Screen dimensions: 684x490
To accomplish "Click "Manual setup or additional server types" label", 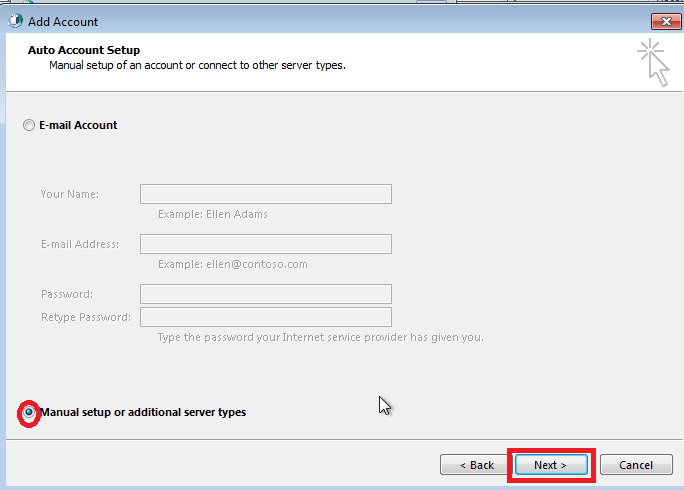I will (x=143, y=412).
